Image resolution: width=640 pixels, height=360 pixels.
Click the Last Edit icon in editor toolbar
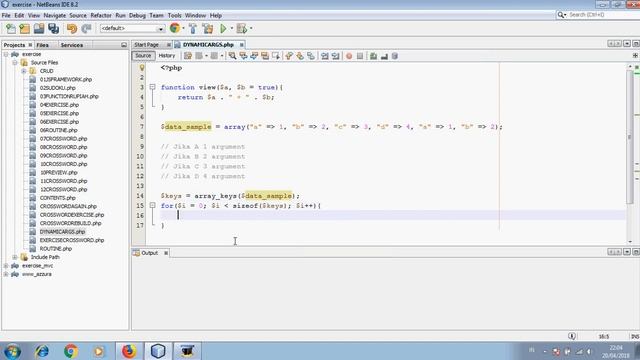(188, 56)
